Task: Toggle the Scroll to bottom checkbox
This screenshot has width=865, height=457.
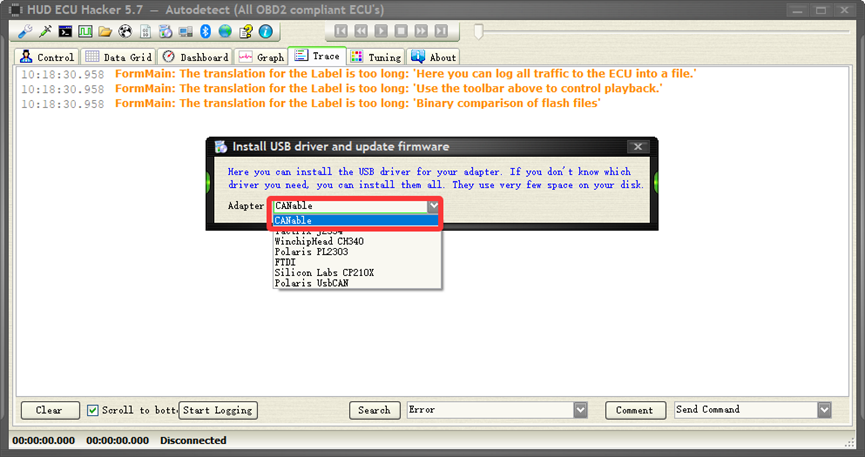Action: tap(93, 410)
